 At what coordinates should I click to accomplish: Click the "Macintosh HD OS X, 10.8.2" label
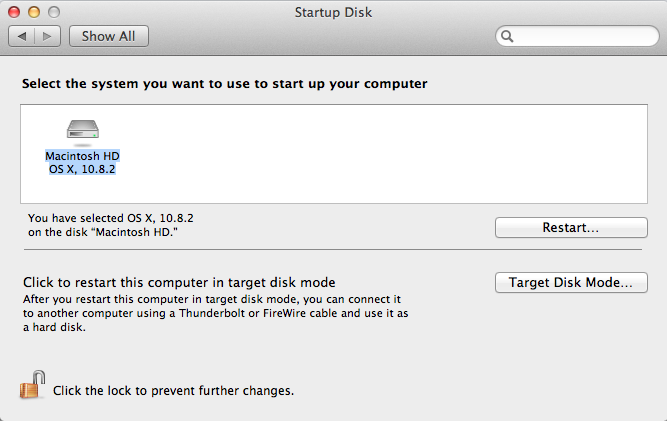(x=82, y=163)
